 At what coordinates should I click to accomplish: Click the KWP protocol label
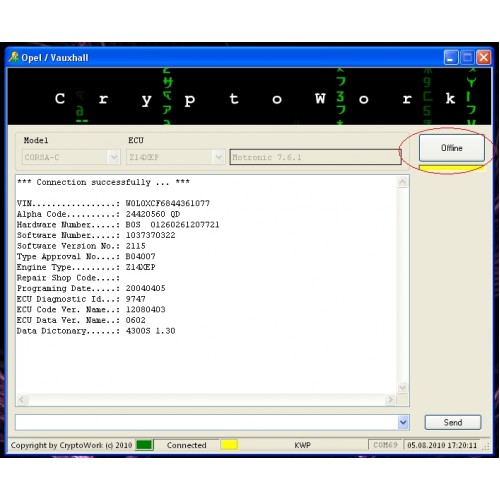click(x=302, y=445)
